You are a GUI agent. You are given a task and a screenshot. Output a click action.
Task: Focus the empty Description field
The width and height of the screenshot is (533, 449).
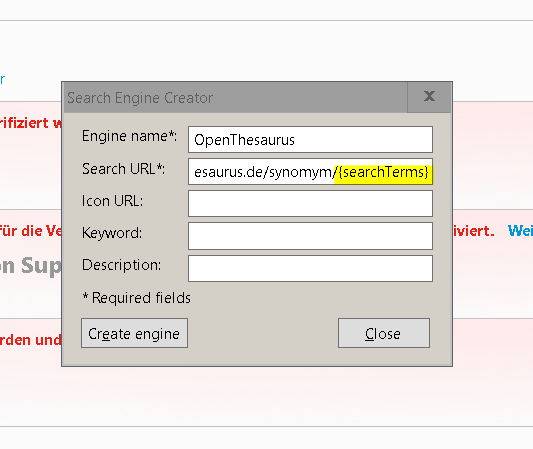pyautogui.click(x=310, y=269)
